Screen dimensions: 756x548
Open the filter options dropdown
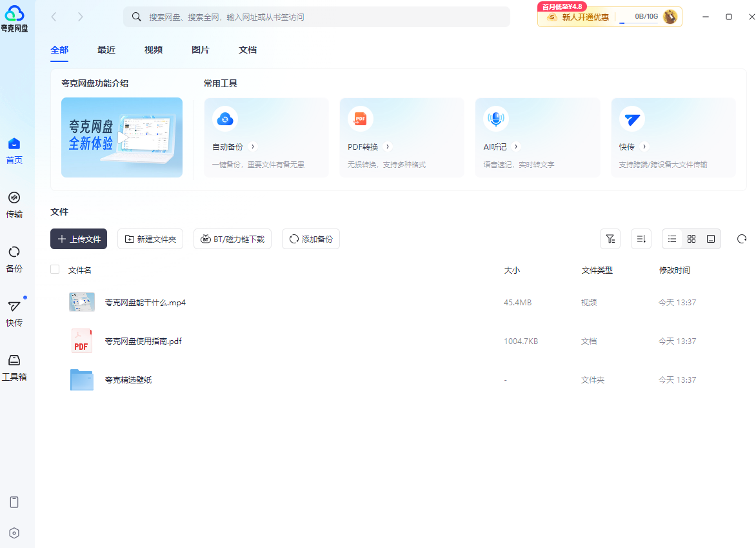coord(610,239)
